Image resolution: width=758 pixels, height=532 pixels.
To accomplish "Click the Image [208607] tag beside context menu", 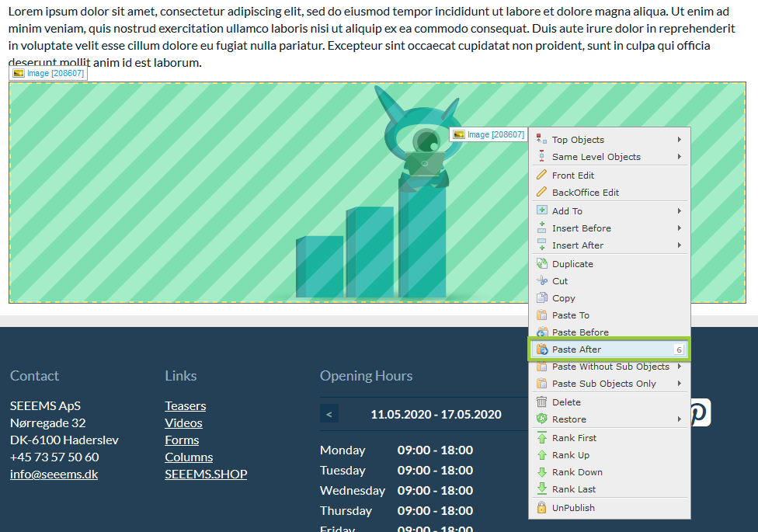I will click(489, 134).
